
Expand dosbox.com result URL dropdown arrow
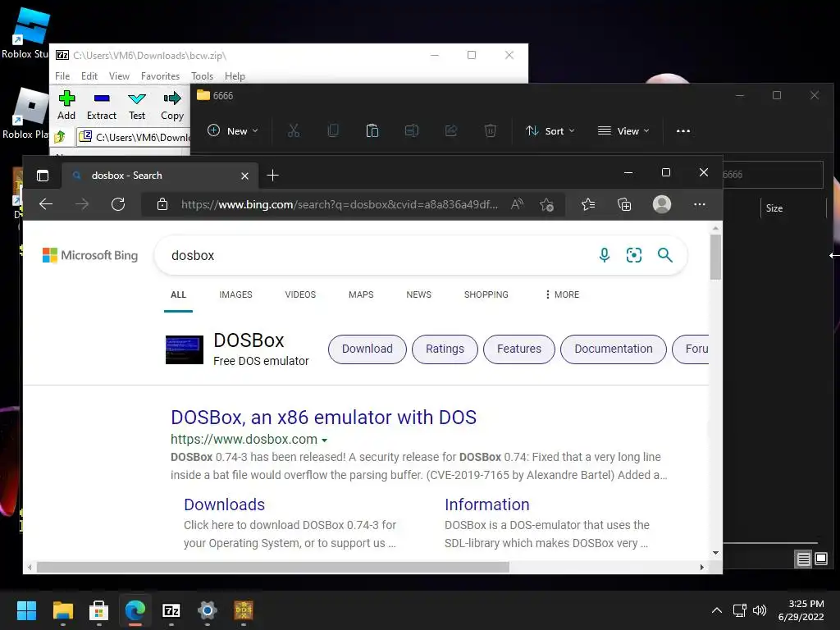324,441
